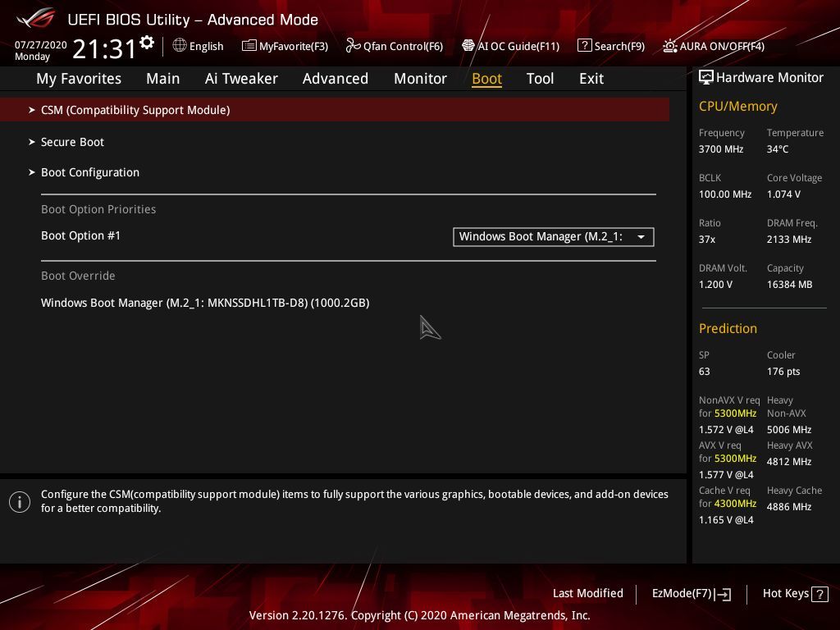840x630 pixels.
Task: Click the 21:31 time display
Action: point(104,48)
